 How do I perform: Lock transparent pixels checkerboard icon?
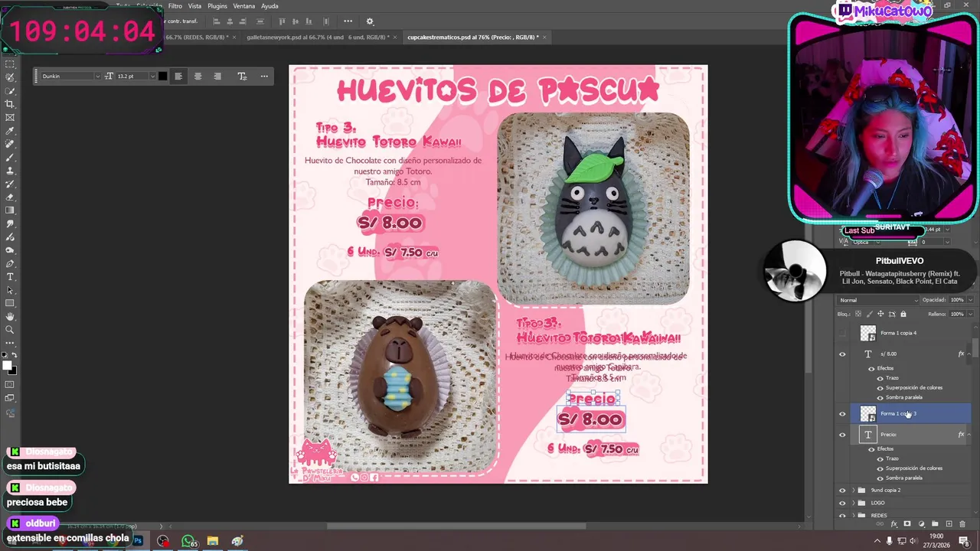click(858, 314)
